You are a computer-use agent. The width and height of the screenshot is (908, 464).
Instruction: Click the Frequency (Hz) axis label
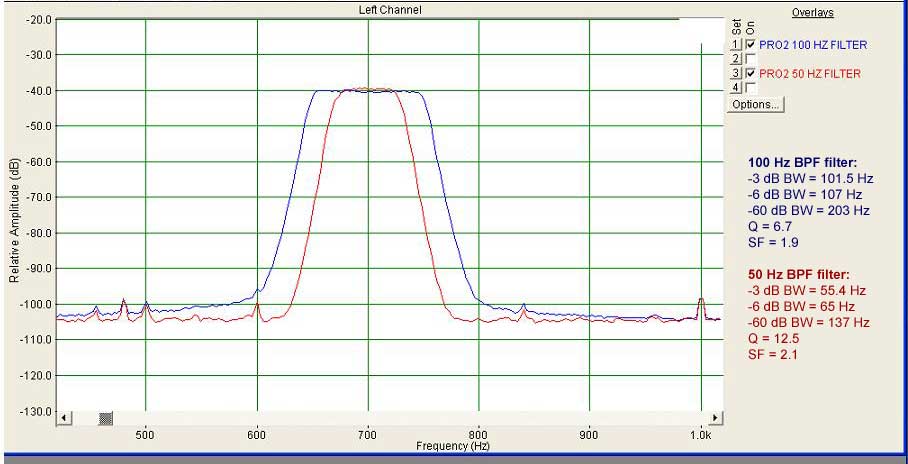[x=452, y=446]
